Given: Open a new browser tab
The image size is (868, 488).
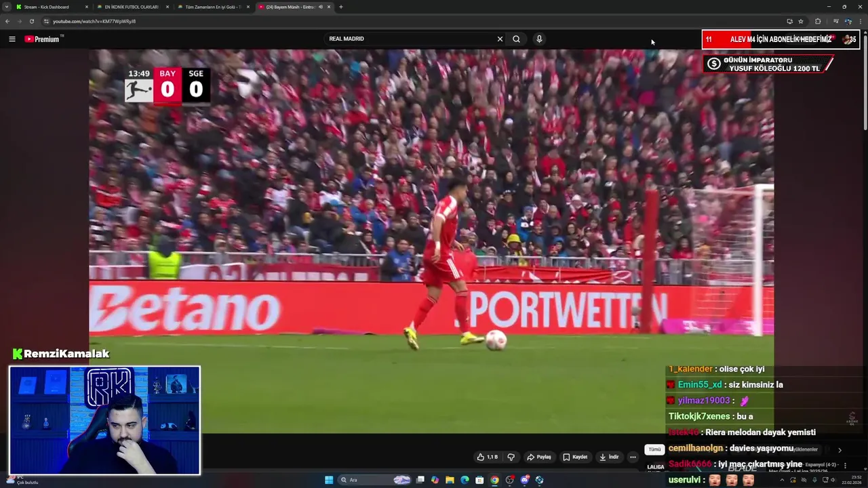Looking at the screenshot, I should (x=340, y=7).
